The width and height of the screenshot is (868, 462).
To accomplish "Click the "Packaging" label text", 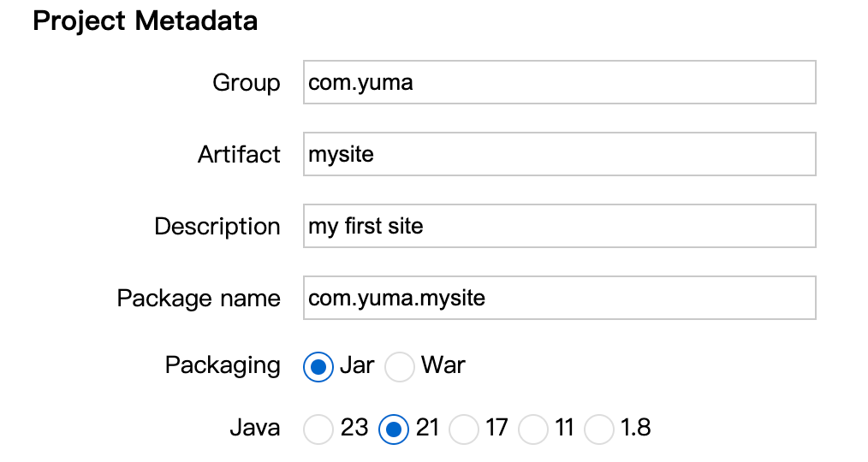I will pos(223,365).
